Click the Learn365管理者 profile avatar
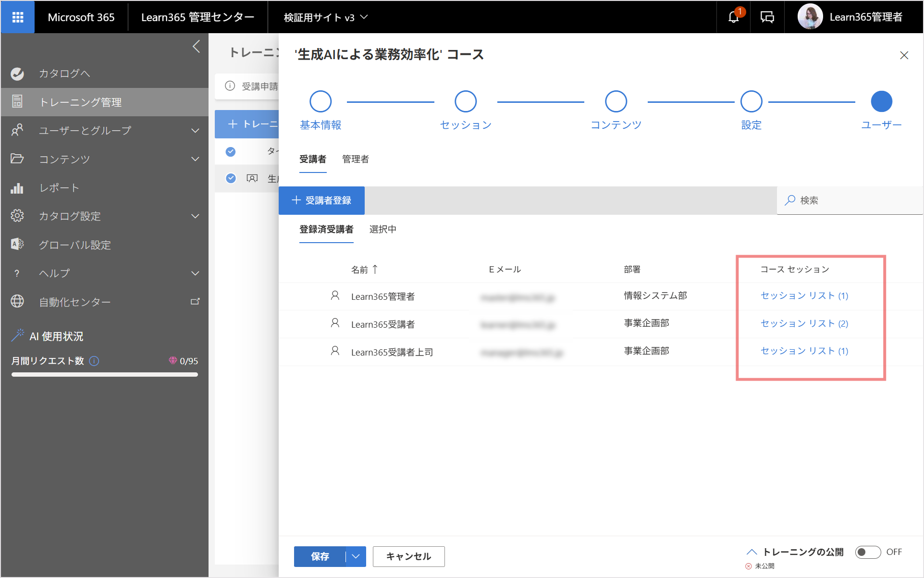 click(x=810, y=17)
